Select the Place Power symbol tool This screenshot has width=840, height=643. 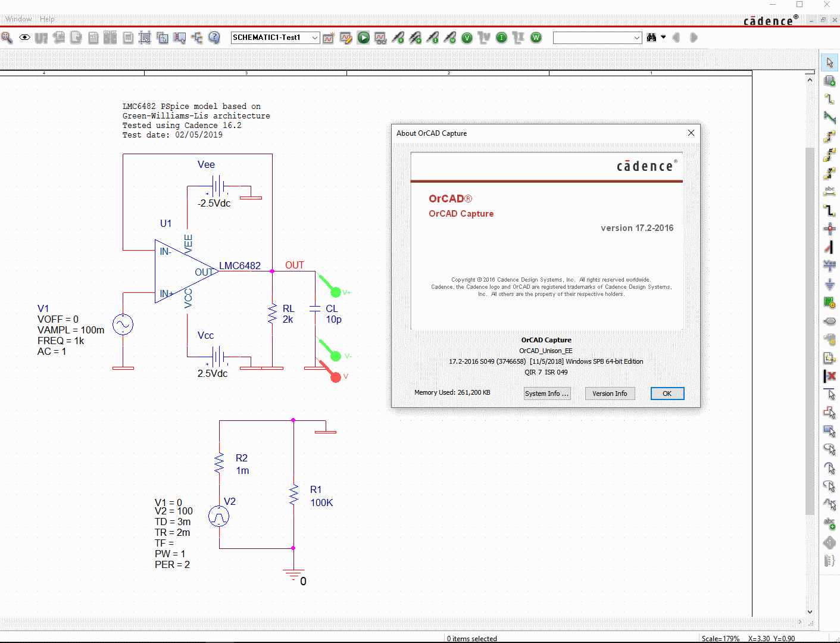coord(830,265)
